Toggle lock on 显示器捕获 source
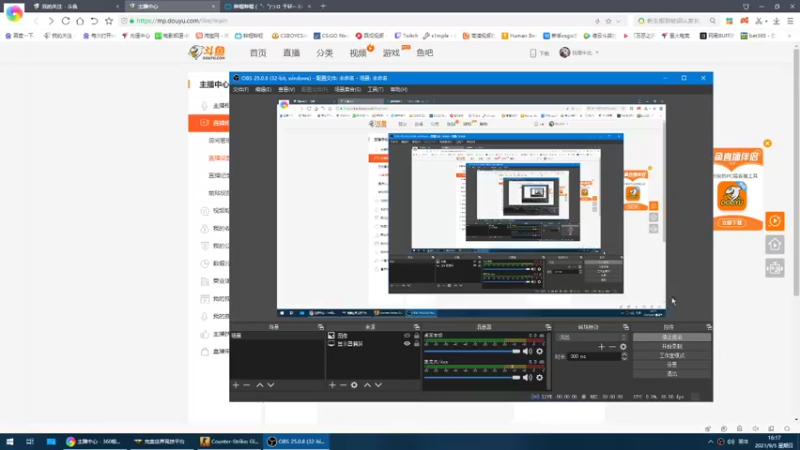800x450 pixels. click(x=416, y=344)
